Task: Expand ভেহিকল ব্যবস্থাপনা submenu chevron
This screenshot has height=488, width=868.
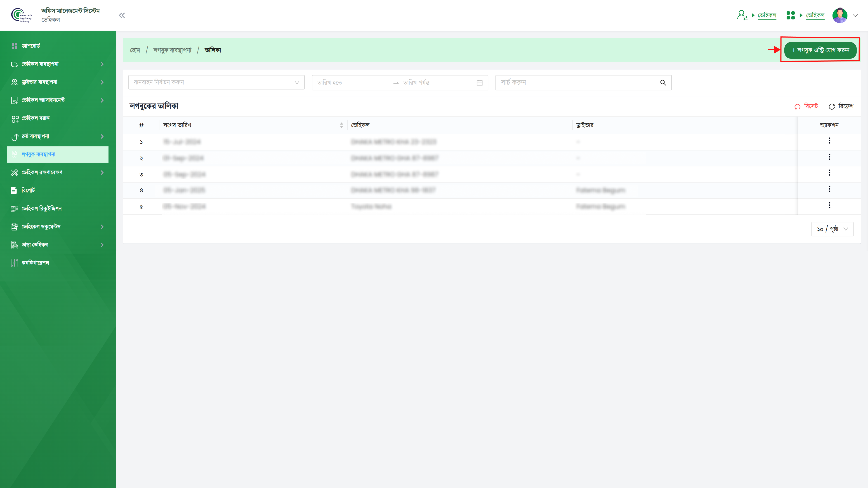Action: (x=102, y=64)
